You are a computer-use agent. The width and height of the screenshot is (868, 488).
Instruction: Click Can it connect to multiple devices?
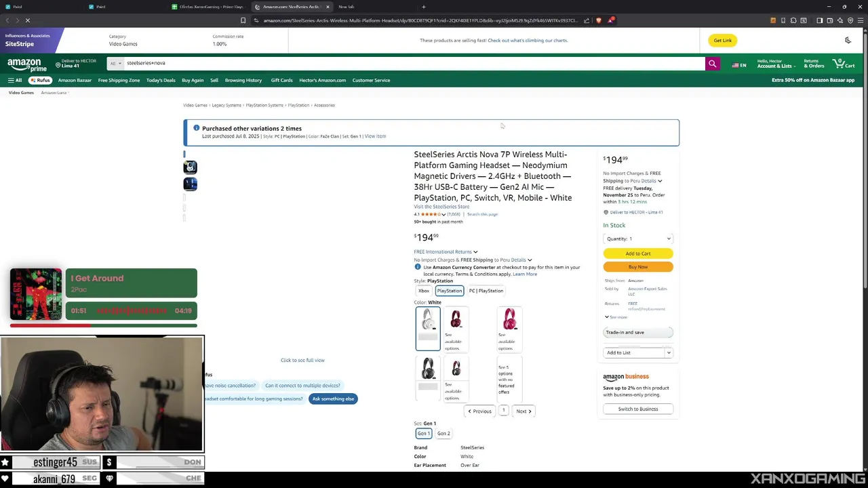302,386
